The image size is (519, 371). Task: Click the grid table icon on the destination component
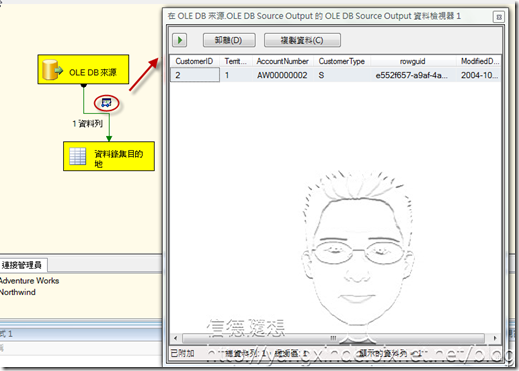click(77, 156)
